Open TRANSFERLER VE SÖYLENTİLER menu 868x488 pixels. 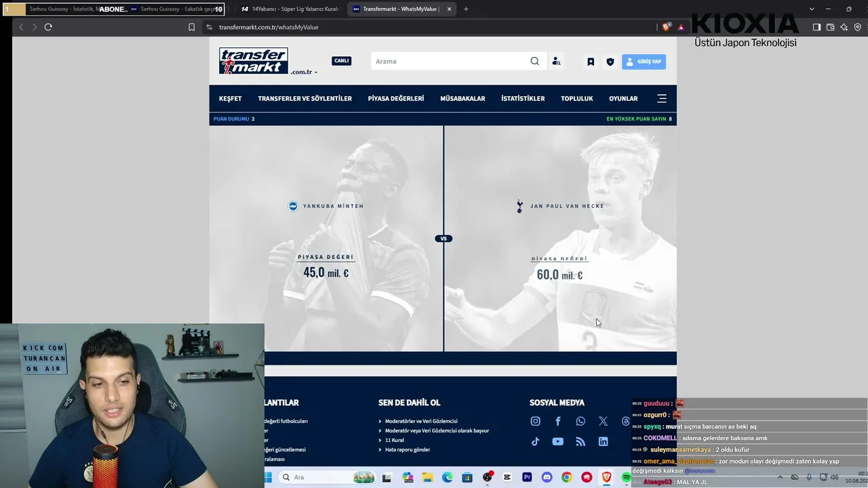305,99
